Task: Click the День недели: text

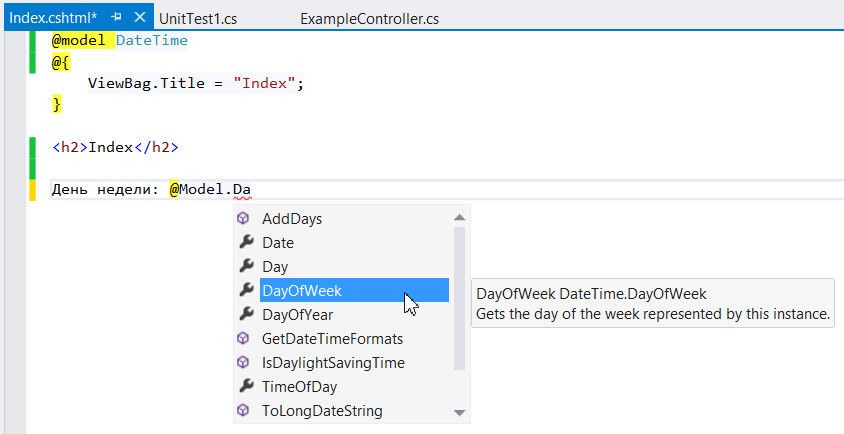Action: 106,190
